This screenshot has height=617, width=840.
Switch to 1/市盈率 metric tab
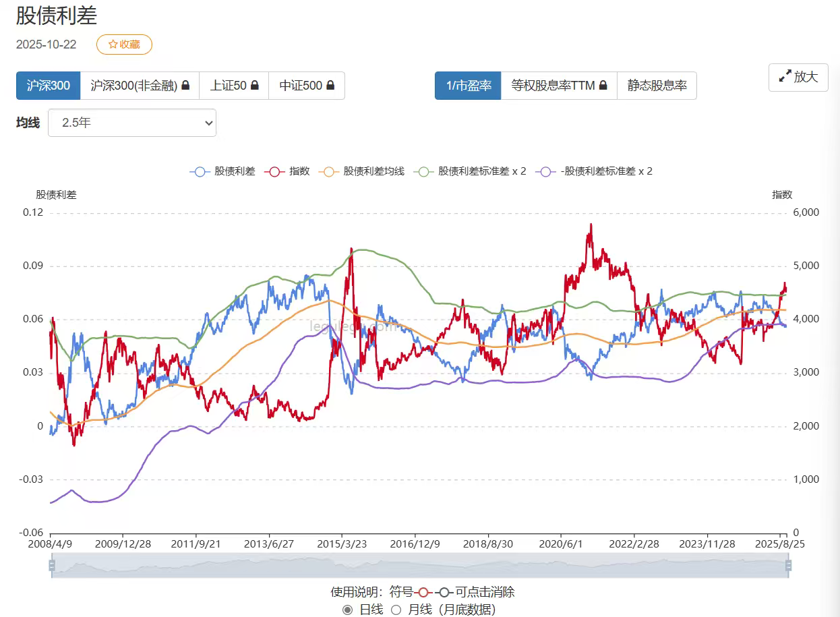tap(468, 86)
